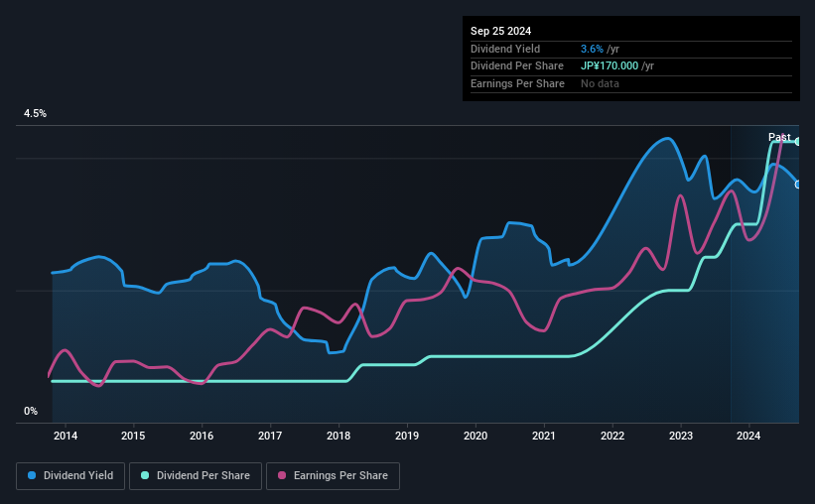Click the 2022 x-axis label
The width and height of the screenshot is (815, 504).
point(612,436)
